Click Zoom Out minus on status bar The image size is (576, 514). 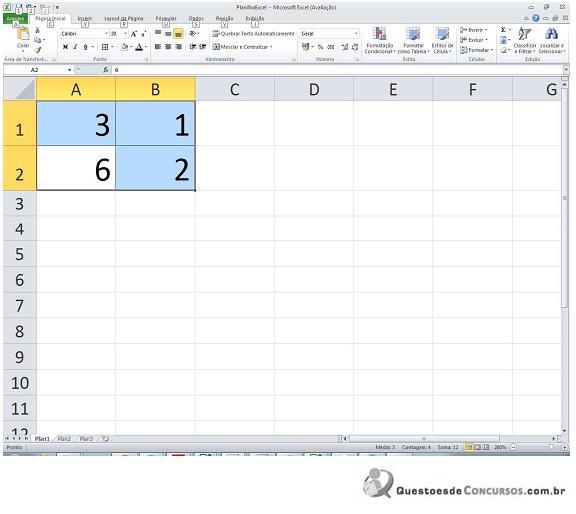514,447
